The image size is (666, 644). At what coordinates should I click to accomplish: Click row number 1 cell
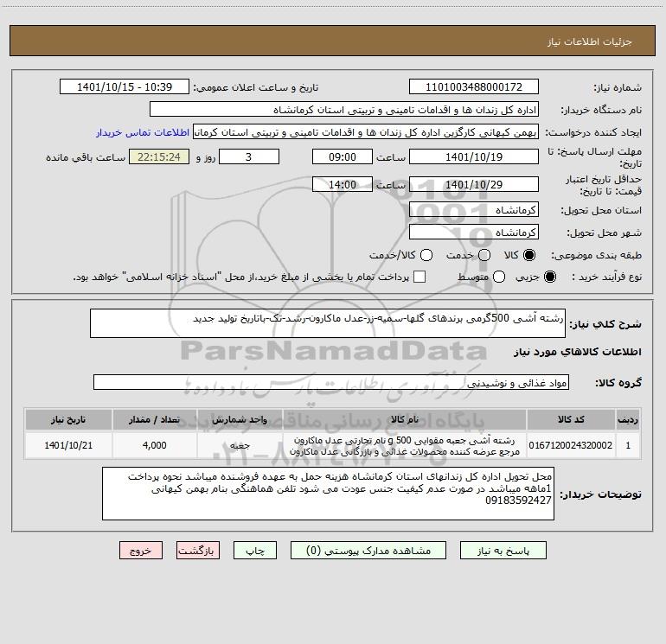pos(628,445)
